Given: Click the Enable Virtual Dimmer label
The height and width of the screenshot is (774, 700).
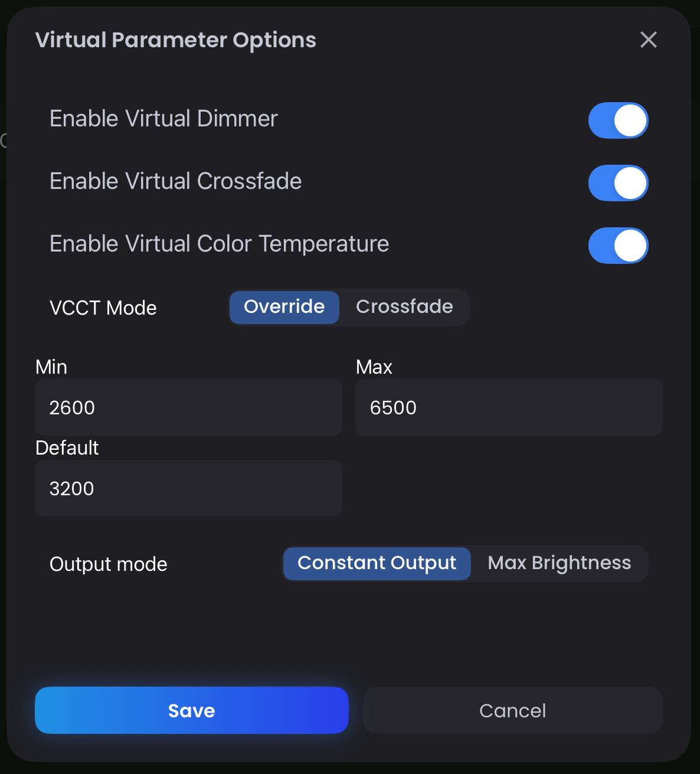Looking at the screenshot, I should coord(163,119).
